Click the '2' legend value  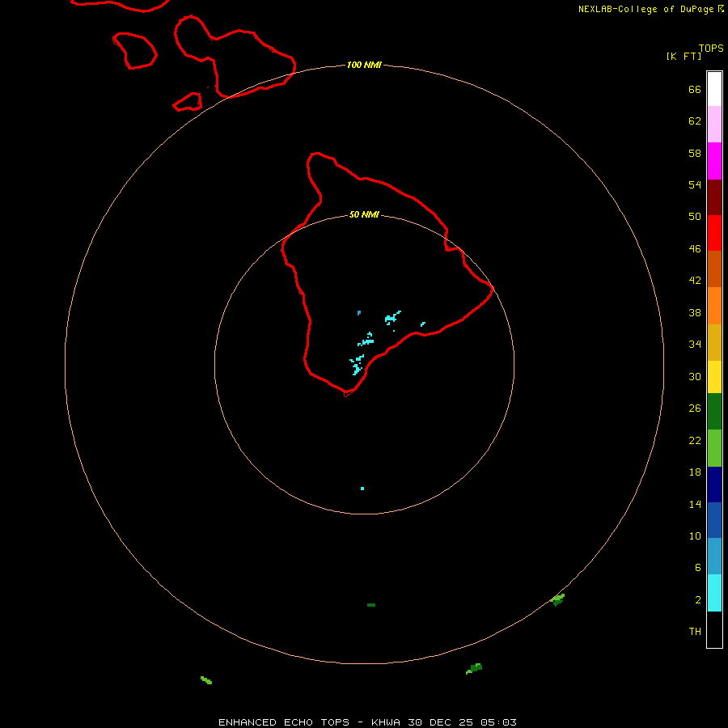[x=698, y=600]
